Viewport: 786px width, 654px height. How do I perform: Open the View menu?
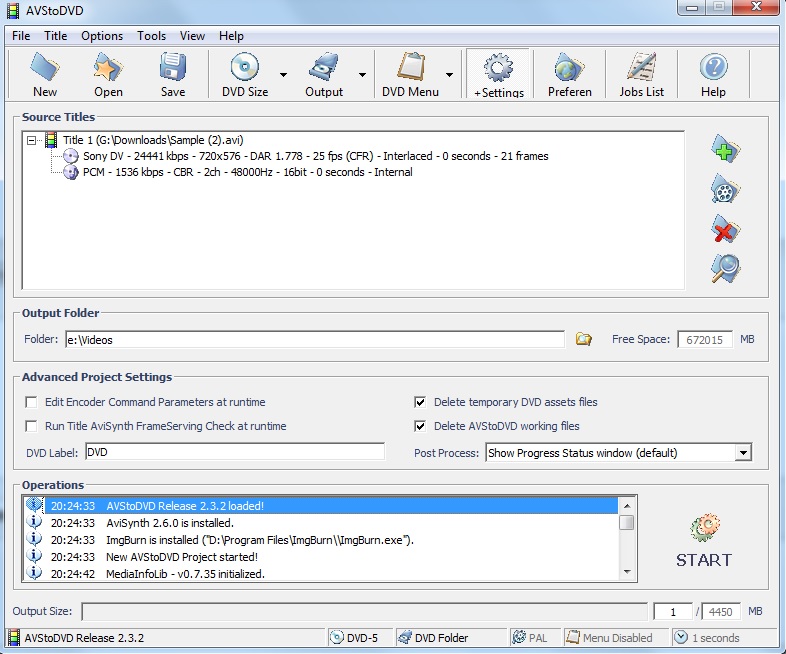pos(192,36)
